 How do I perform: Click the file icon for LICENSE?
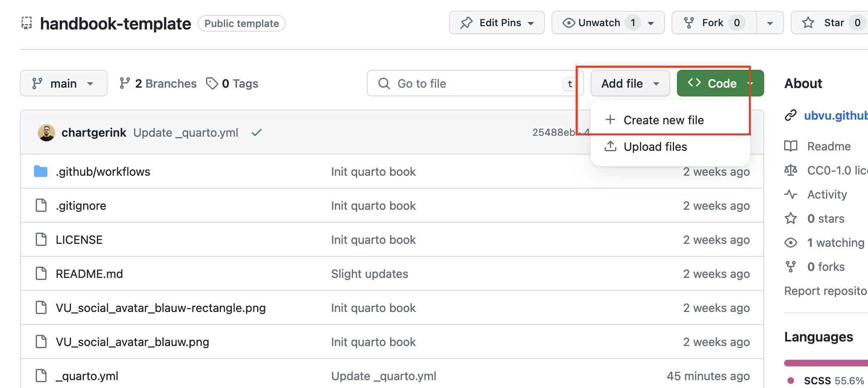[x=41, y=240]
